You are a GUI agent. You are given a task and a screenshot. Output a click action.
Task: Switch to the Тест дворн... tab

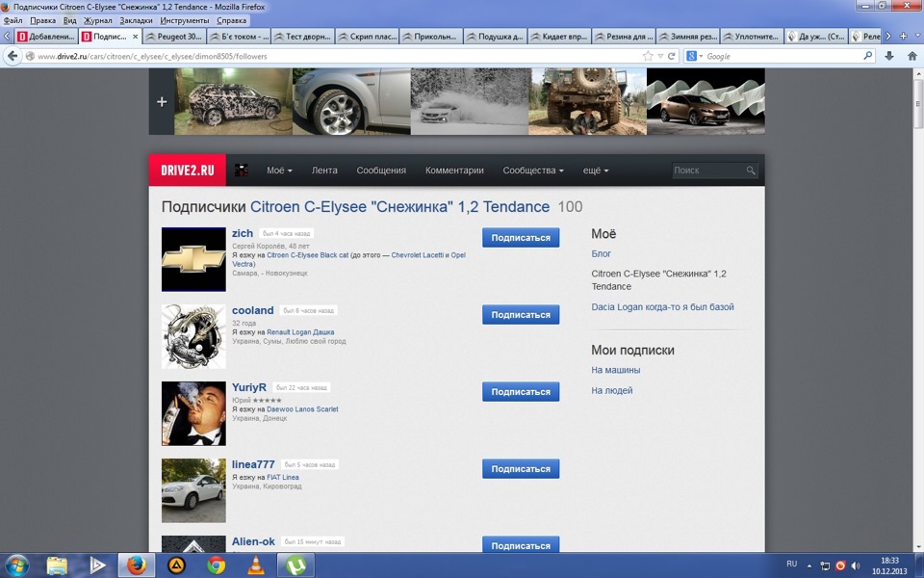click(303, 37)
